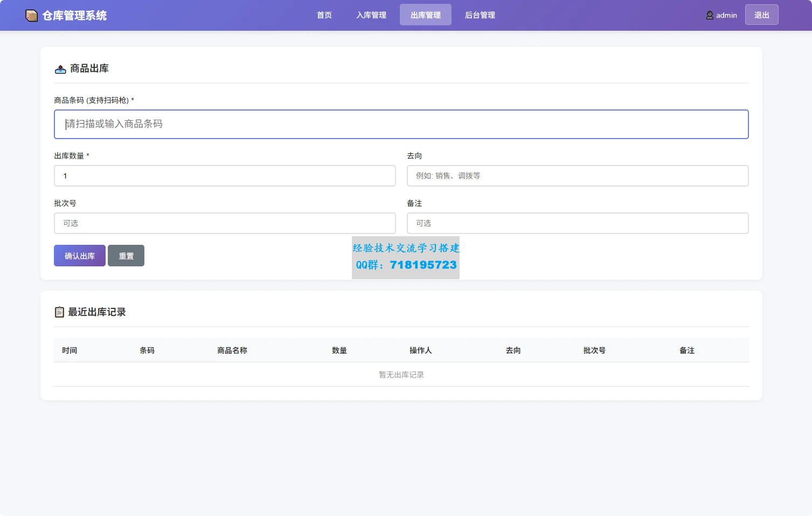Image resolution: width=812 pixels, height=516 pixels.
Task: Click the 批次号 batch number field
Action: (225, 223)
